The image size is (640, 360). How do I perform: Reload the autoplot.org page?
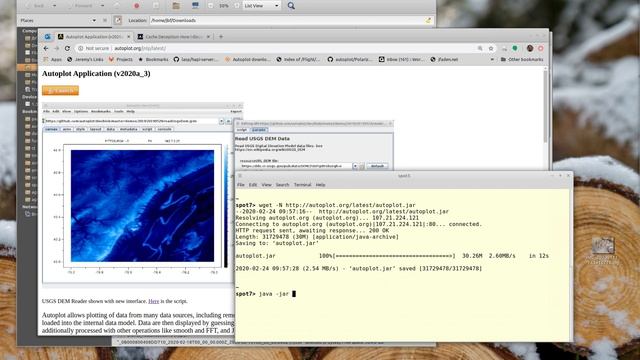point(67,48)
